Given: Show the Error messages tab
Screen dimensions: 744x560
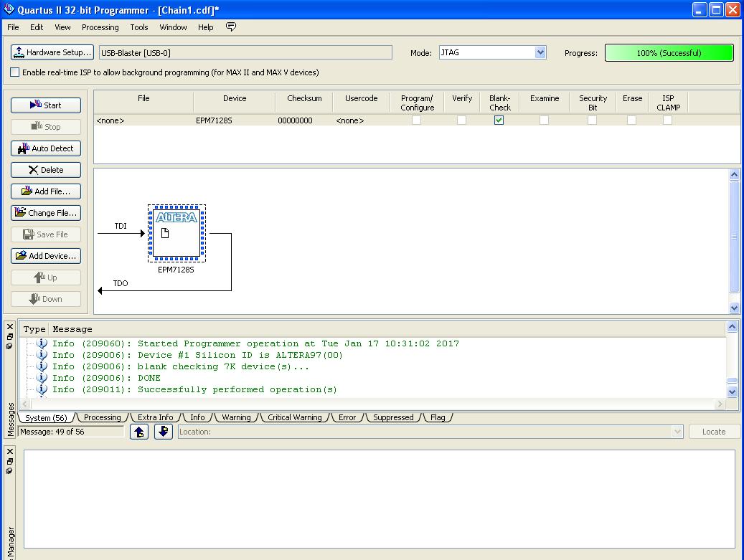Looking at the screenshot, I should (347, 417).
